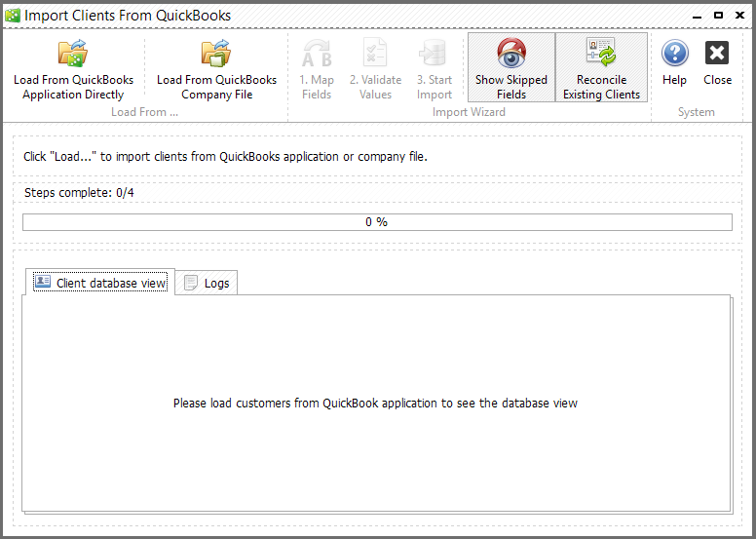756x539 pixels.
Task: Select the Validate Values step icon
Action: (x=375, y=53)
